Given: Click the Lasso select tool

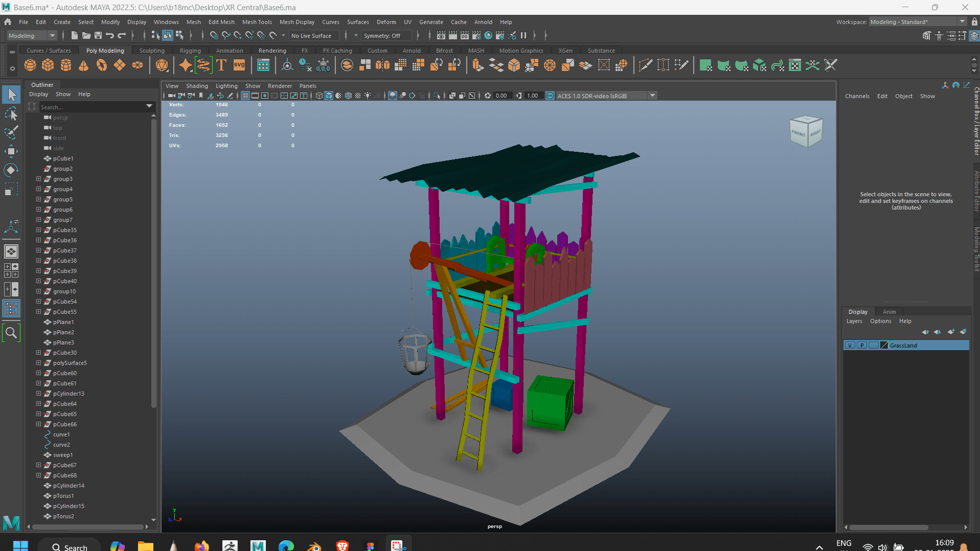Looking at the screenshot, I should pyautogui.click(x=11, y=113).
